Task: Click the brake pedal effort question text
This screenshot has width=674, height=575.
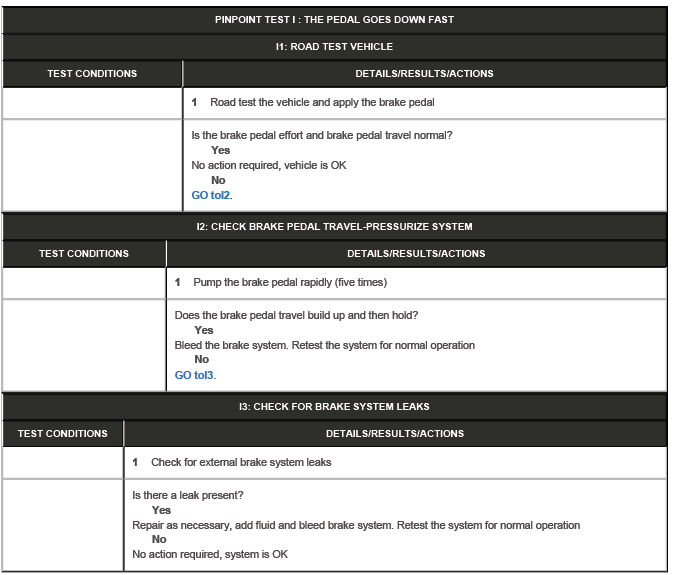Action: point(329,135)
